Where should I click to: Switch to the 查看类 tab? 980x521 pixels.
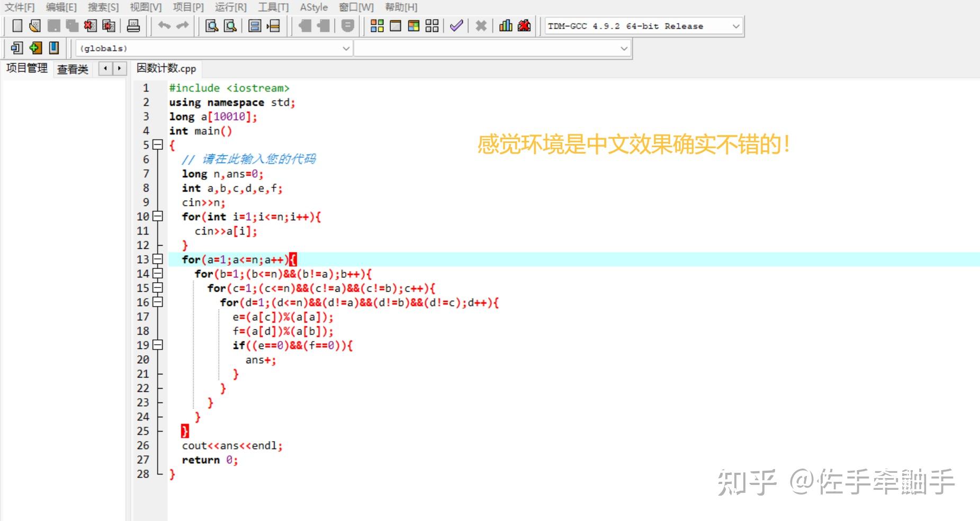tap(73, 68)
